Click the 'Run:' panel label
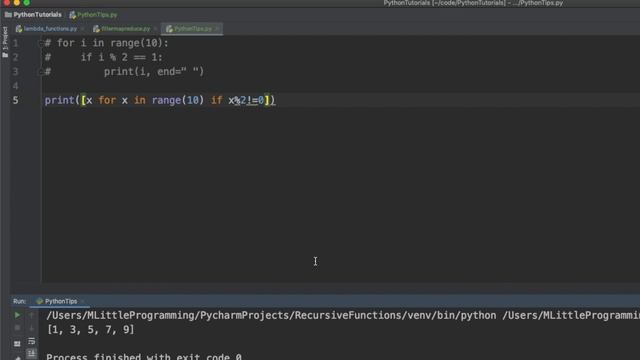This screenshot has width=640, height=360. click(x=20, y=301)
